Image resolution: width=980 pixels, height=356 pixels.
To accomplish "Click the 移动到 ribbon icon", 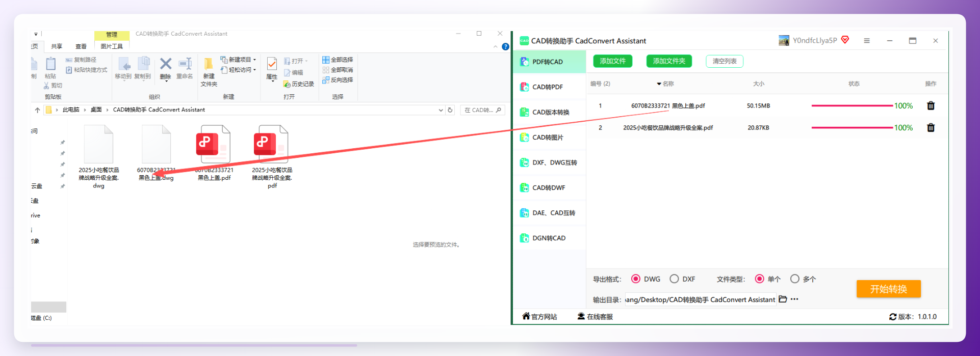I will pos(123,64).
